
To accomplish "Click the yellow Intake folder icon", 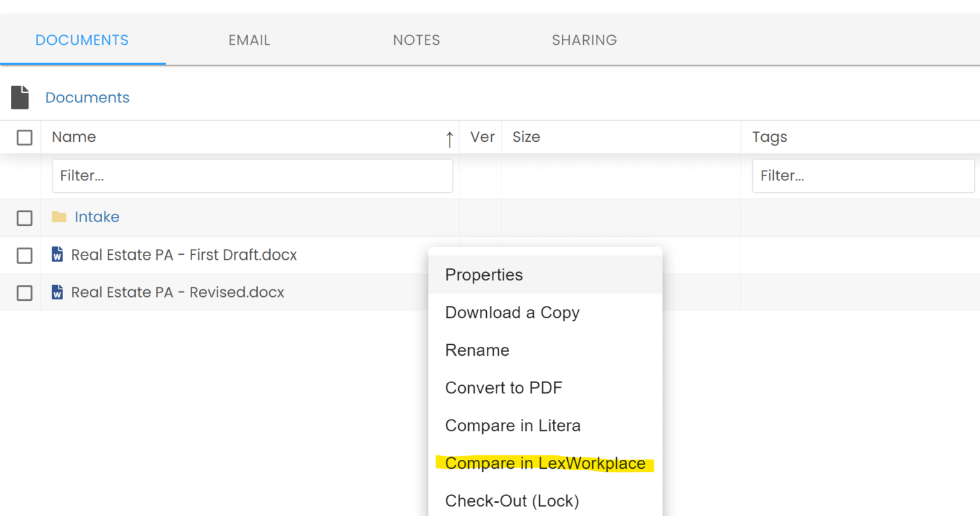I will coord(59,216).
